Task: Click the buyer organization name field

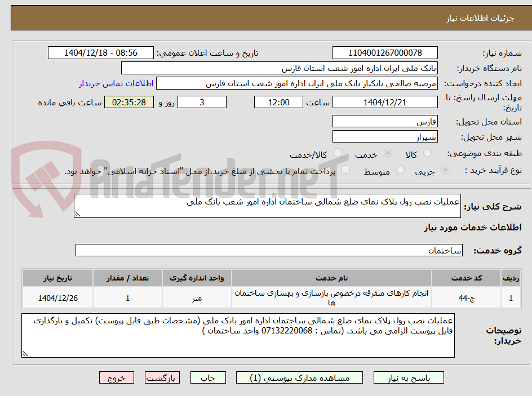Action: coord(279,68)
